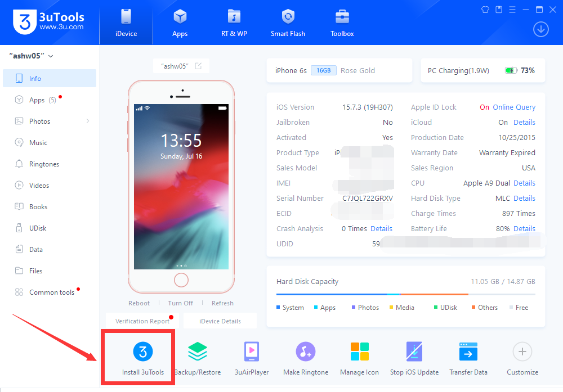Image resolution: width=563 pixels, height=392 pixels.
Task: Reboot the device
Action: tap(139, 303)
